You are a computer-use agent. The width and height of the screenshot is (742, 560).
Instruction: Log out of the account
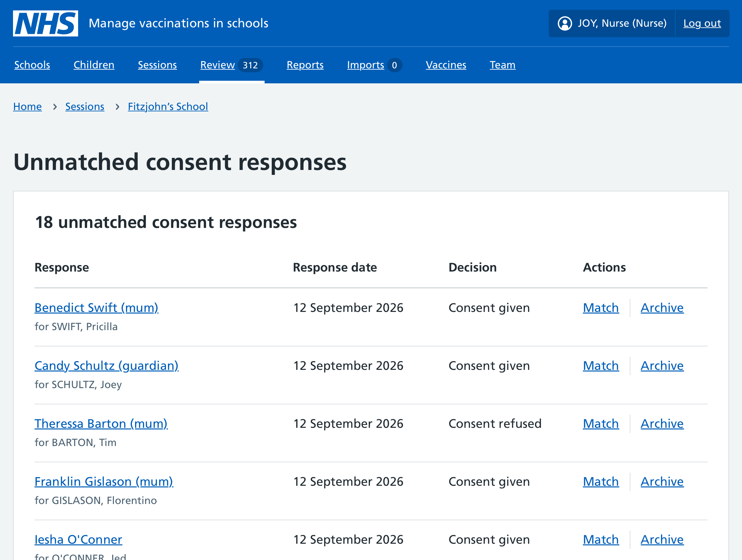702,23
